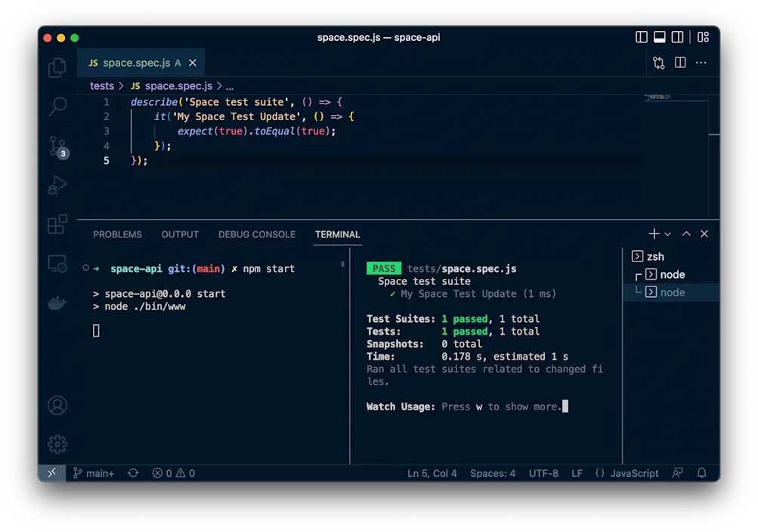
Task: Open the Remote Explorer view
Action: (57, 264)
